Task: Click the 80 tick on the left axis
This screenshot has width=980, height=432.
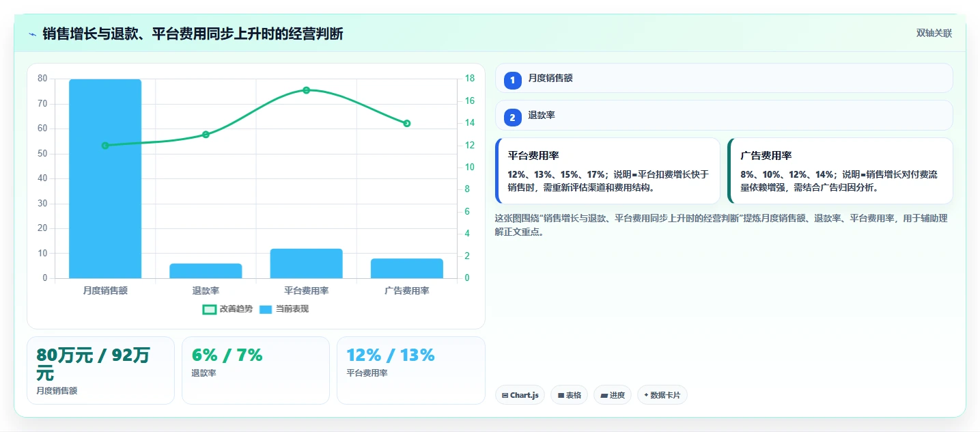Action: coord(42,79)
